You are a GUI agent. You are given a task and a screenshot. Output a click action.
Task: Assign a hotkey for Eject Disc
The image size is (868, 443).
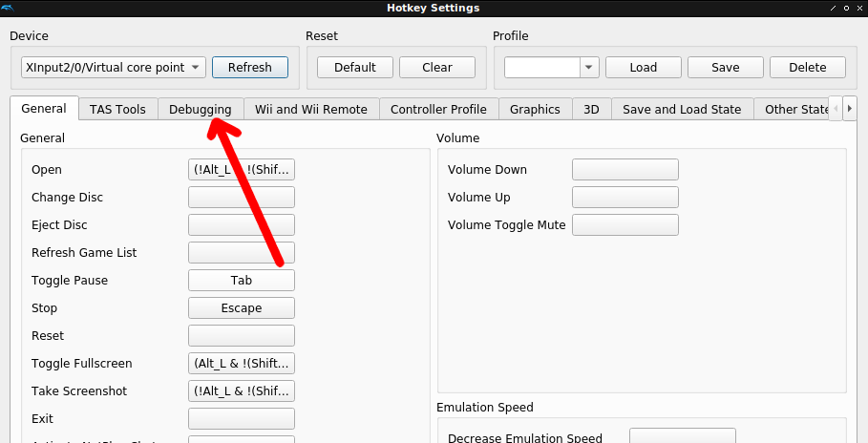click(x=242, y=224)
